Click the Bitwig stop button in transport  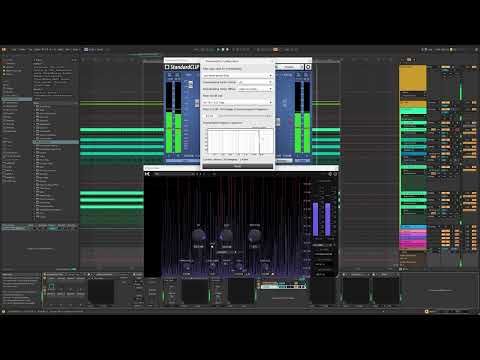[223, 50]
